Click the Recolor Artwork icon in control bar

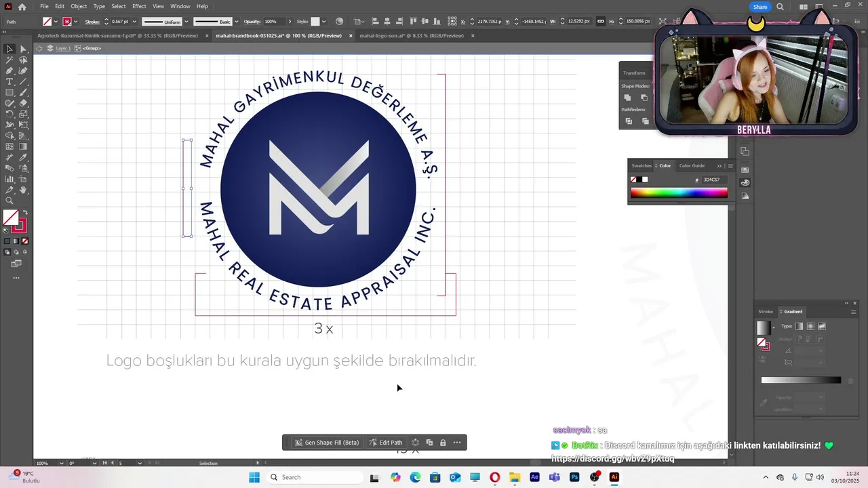340,22
